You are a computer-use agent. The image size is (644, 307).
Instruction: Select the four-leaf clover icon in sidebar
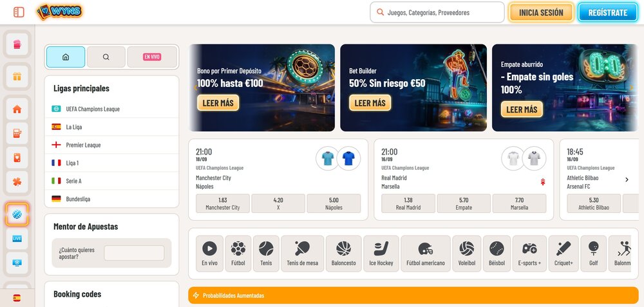17,183
